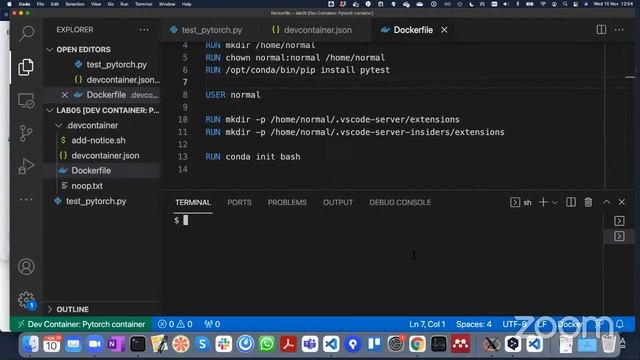Screen dimensions: 640x360
Task: Expand the OUTLINE section
Action: point(102,309)
